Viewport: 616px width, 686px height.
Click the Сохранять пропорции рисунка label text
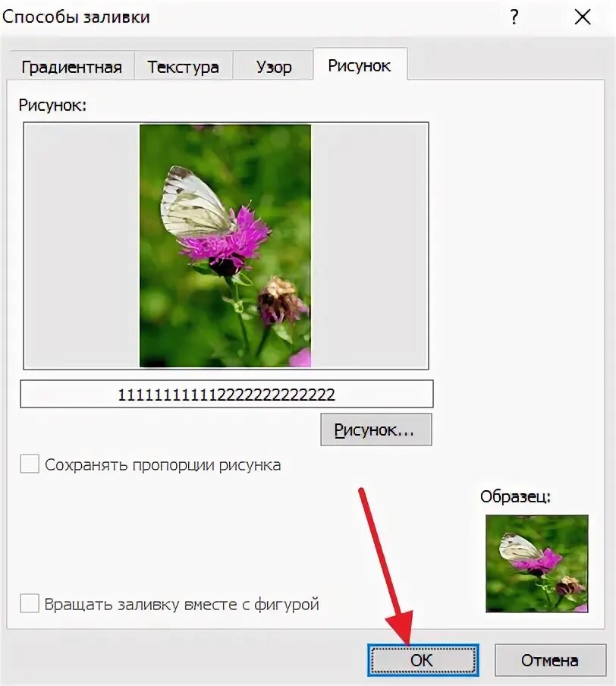[163, 464]
